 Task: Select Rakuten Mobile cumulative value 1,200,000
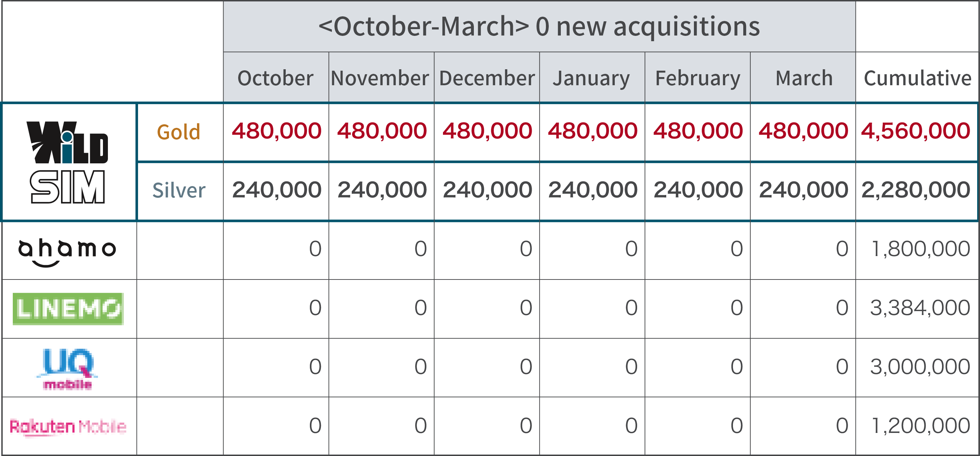[x=921, y=425]
